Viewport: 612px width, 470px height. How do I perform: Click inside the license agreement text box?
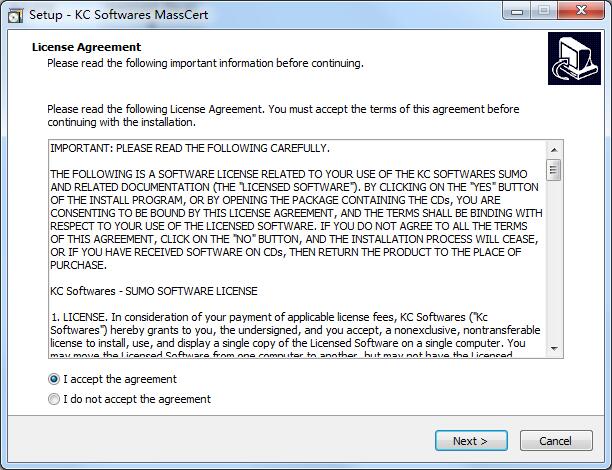coord(296,249)
